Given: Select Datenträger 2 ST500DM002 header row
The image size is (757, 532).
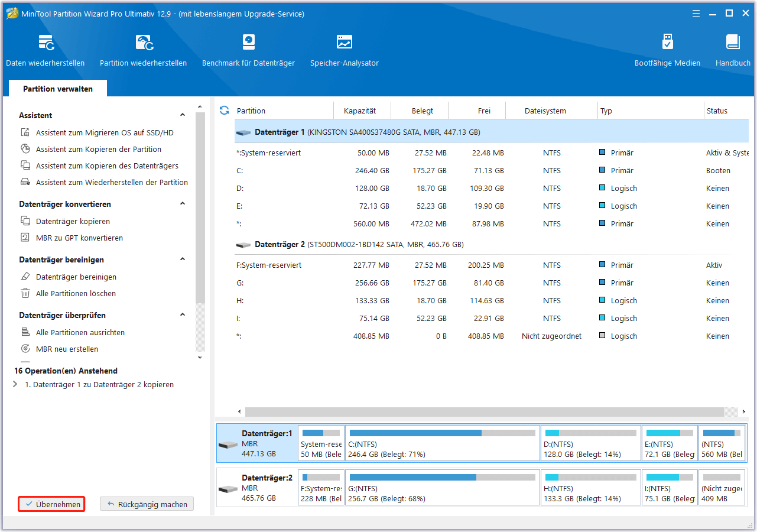Looking at the screenshot, I should (492, 245).
